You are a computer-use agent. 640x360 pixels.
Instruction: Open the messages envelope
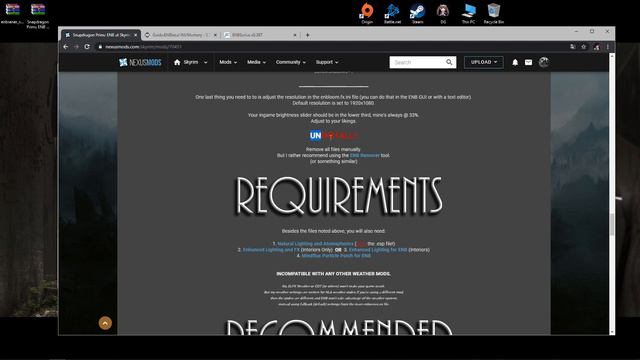click(528, 62)
